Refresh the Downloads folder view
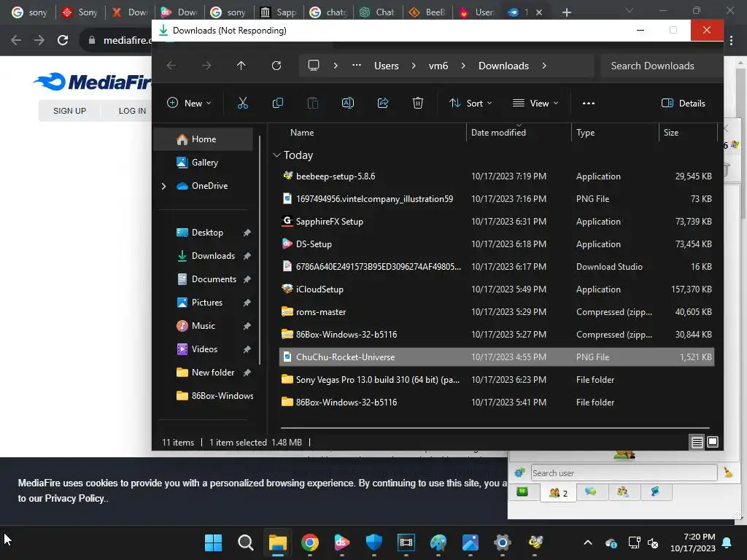The height and width of the screenshot is (560, 747). 276,66
